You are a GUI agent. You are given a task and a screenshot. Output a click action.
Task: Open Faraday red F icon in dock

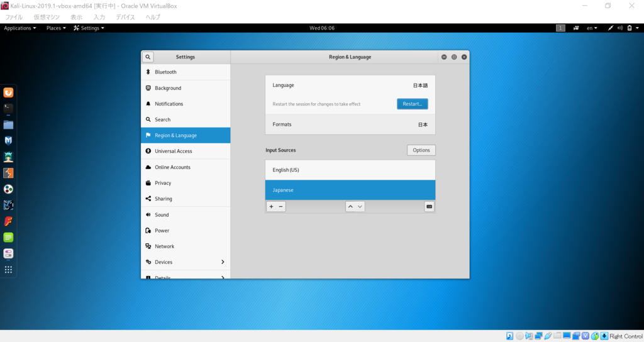click(8, 221)
